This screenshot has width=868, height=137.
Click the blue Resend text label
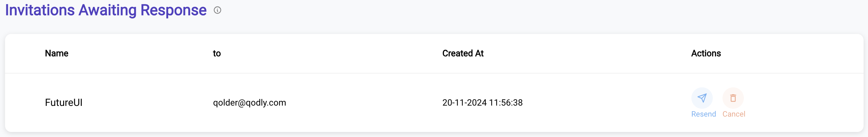(x=704, y=114)
